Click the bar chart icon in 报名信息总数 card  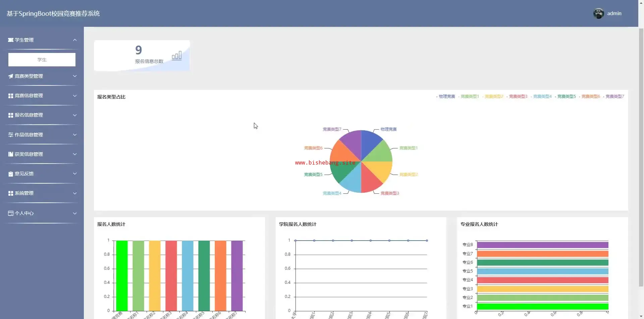tap(177, 55)
